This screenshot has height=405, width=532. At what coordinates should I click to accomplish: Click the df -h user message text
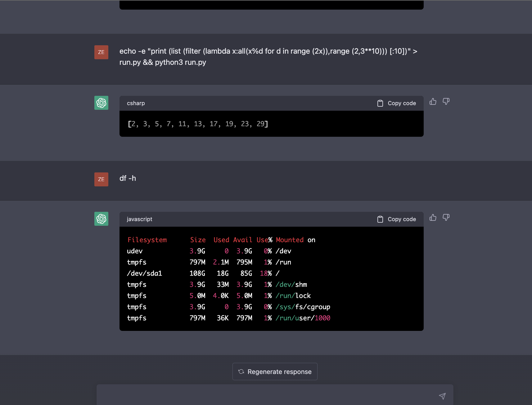pyautogui.click(x=128, y=178)
